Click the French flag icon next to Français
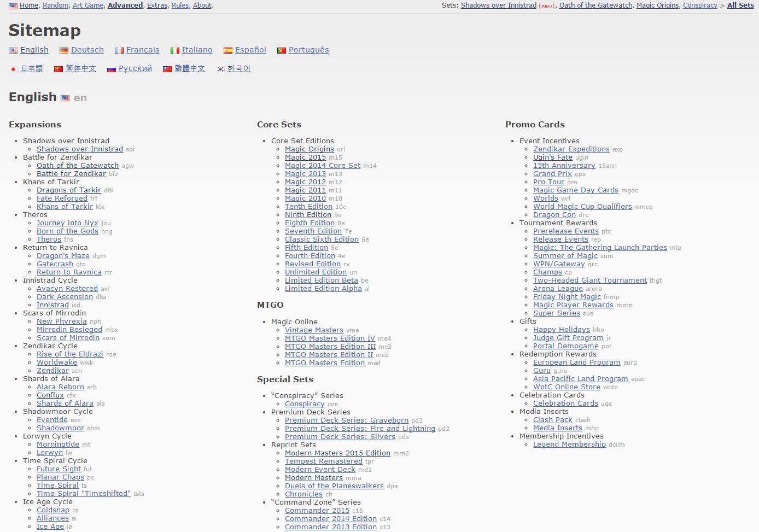 (119, 50)
